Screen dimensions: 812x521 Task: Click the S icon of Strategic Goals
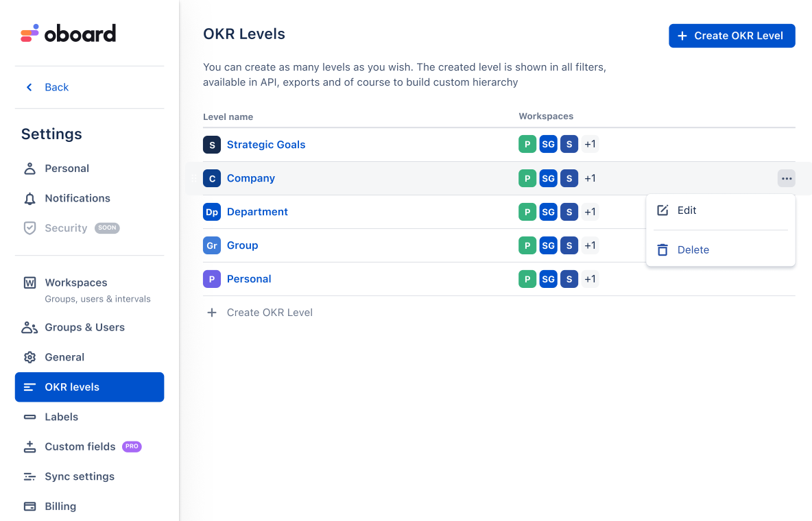coord(212,145)
